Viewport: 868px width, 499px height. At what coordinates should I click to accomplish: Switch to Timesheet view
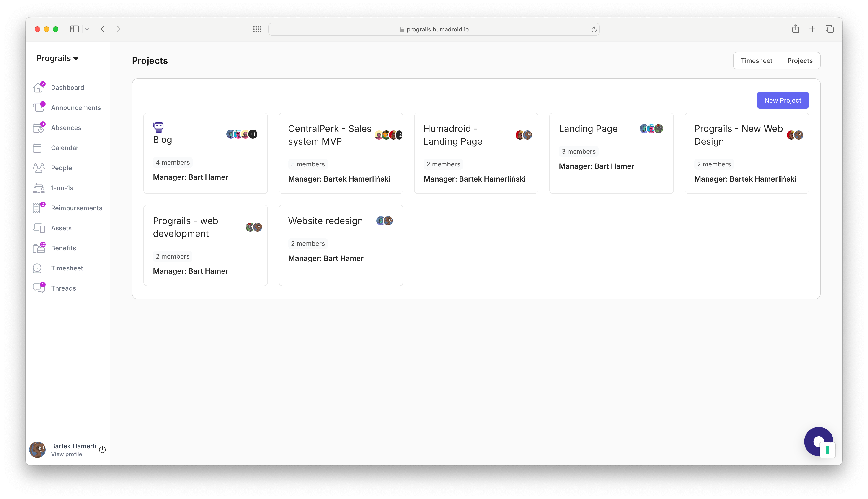click(756, 60)
